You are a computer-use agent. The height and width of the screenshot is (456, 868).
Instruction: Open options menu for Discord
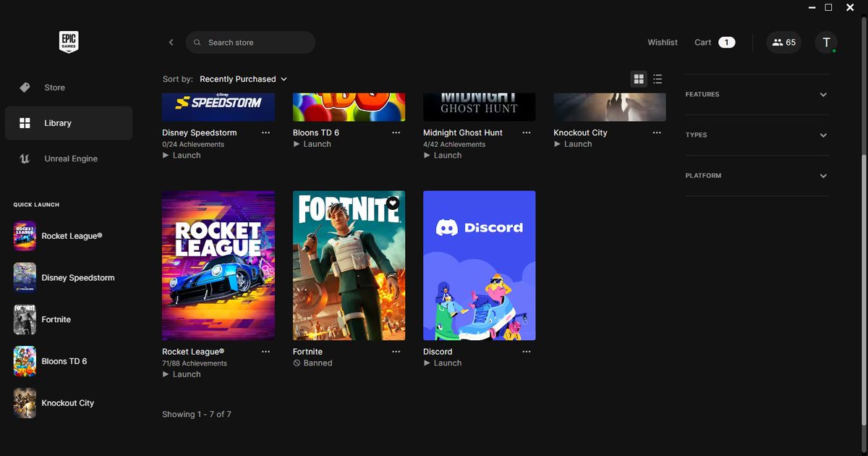click(526, 352)
